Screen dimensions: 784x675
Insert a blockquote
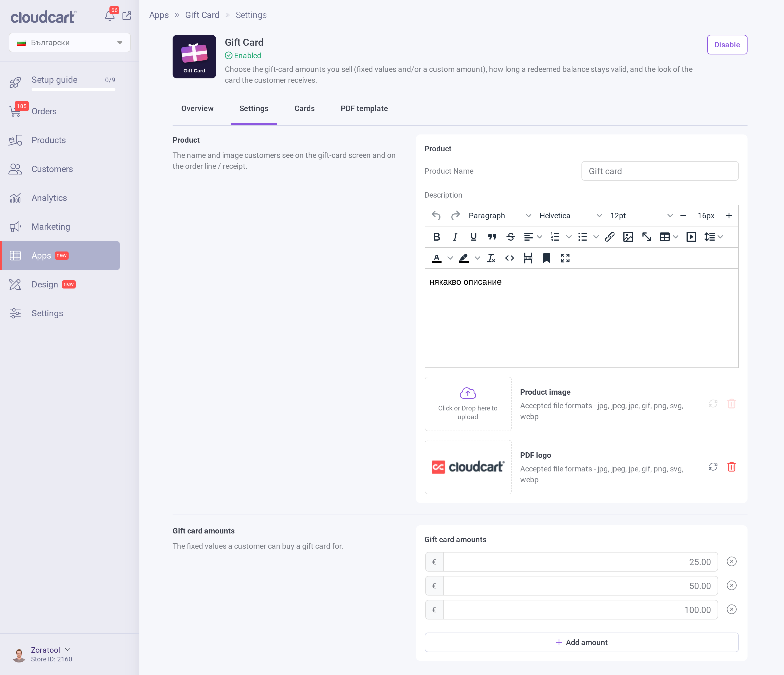tap(492, 237)
